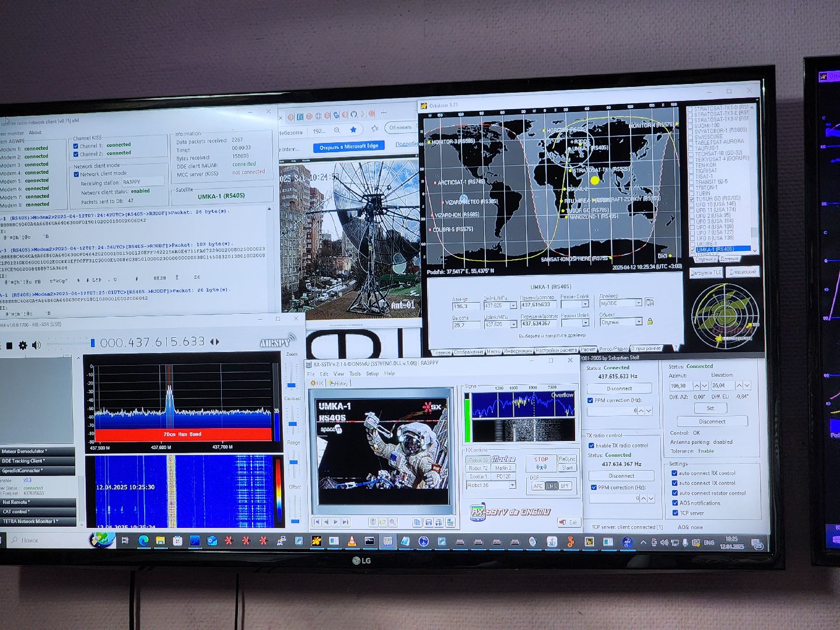This screenshot has height=630, width=840.
Task: Open the Setup menu in RX-SSTV
Action: tap(372, 374)
